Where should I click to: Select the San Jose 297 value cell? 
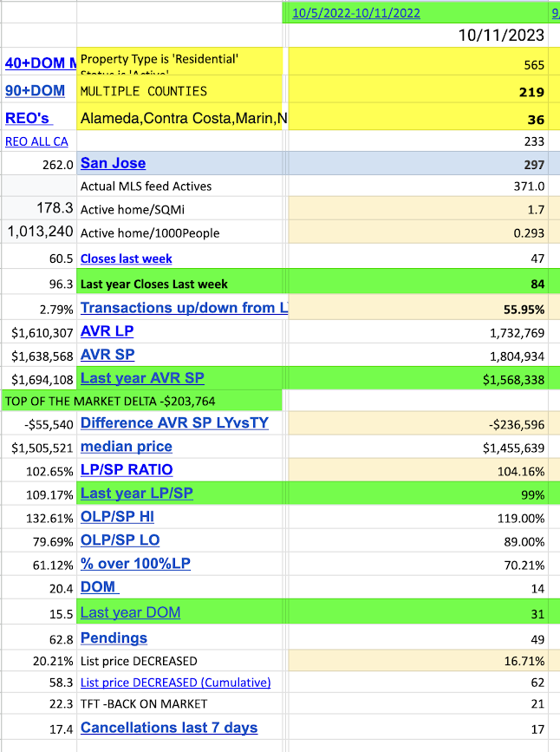(x=418, y=164)
